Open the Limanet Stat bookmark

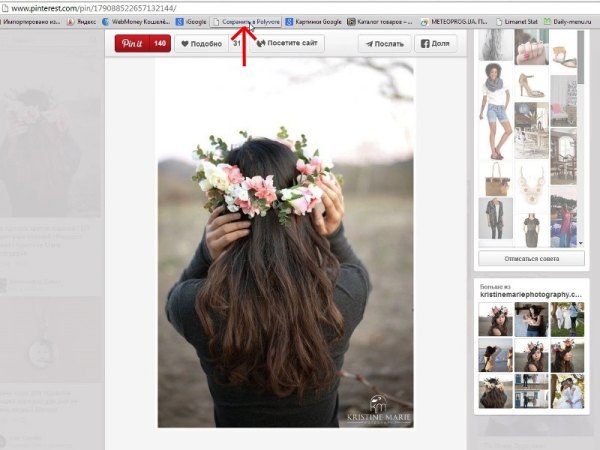[x=517, y=22]
